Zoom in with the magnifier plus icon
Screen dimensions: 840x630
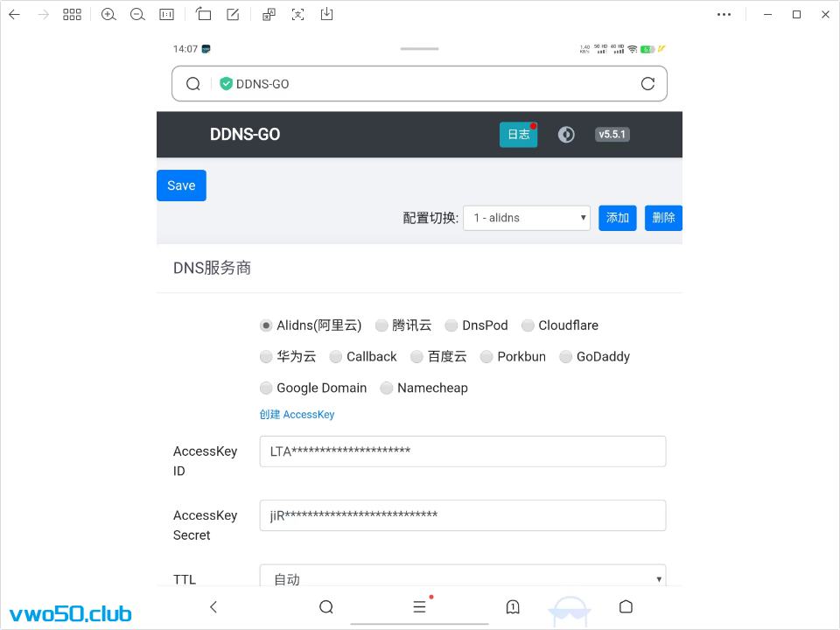pyautogui.click(x=108, y=15)
